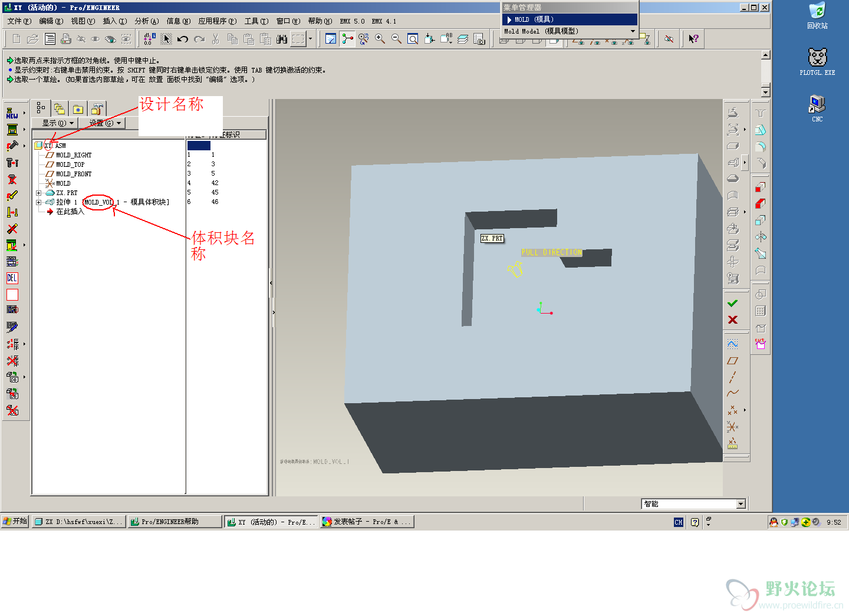Toggle the box selection mode icon

click(x=298, y=39)
